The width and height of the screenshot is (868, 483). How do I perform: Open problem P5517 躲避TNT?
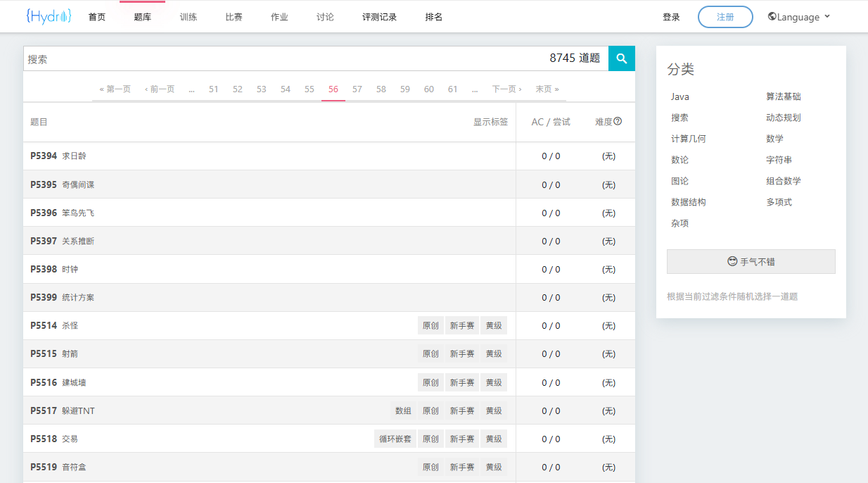coord(78,410)
